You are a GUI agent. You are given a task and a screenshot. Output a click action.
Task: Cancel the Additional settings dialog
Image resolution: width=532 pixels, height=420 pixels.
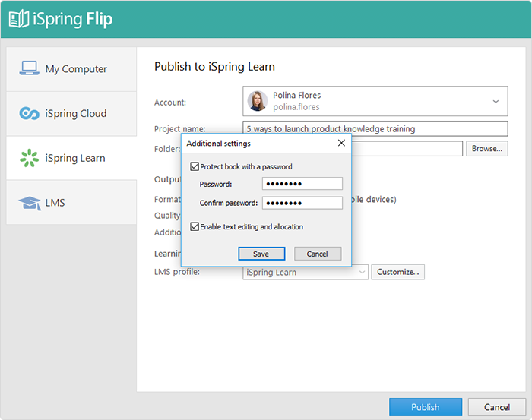coord(318,254)
